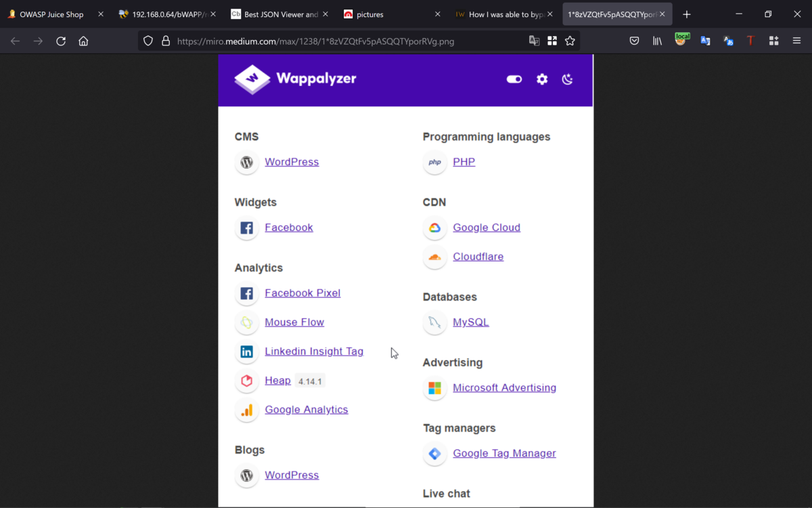Close the OWASP Juice Shop tab
This screenshot has width=812, height=508.
click(x=101, y=14)
